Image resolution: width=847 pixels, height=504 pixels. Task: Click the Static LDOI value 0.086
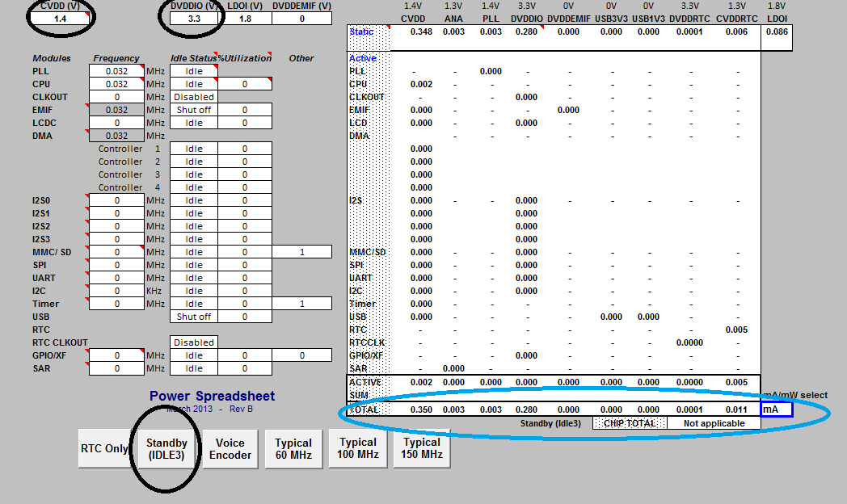777,31
